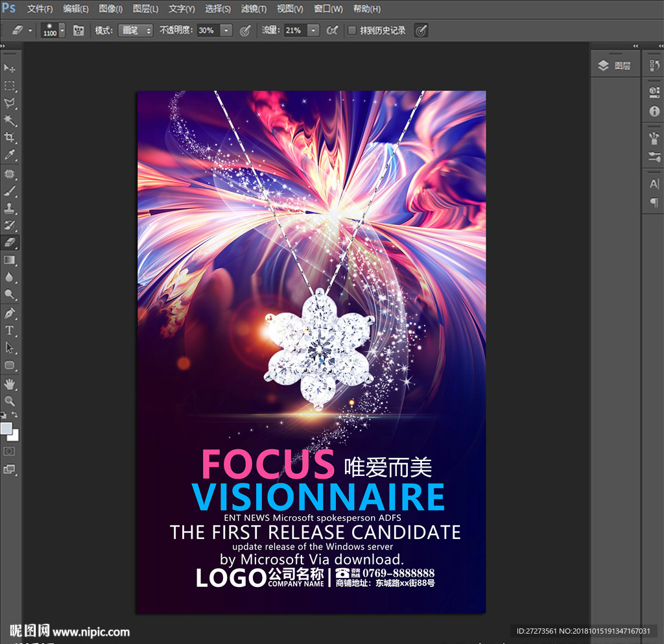Click the 流量 21% flow field
Screen dimensions: 664x644
tap(295, 30)
